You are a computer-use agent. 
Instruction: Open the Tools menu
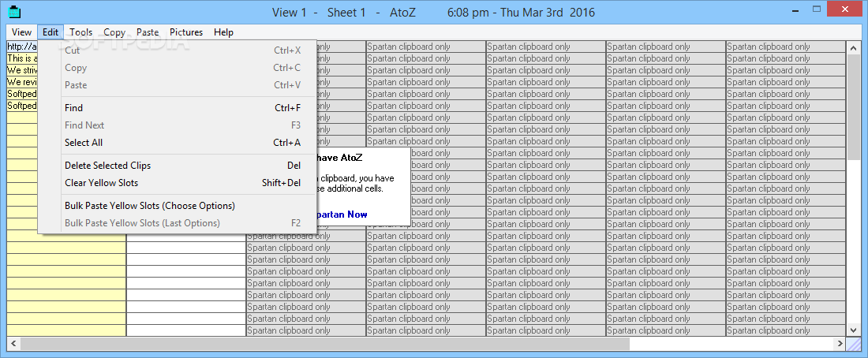tap(80, 32)
